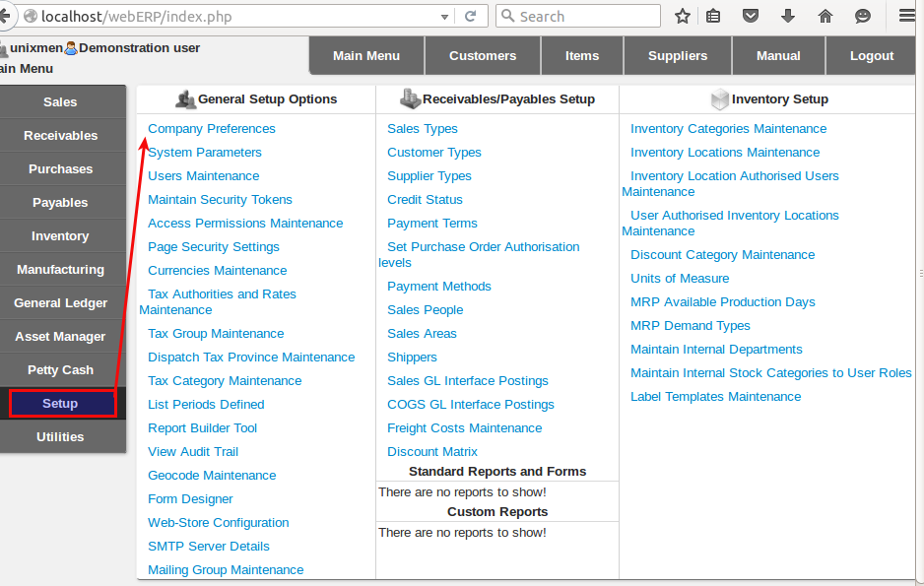Click the Logout tab
The height and width of the screenshot is (586, 924).
click(x=872, y=56)
